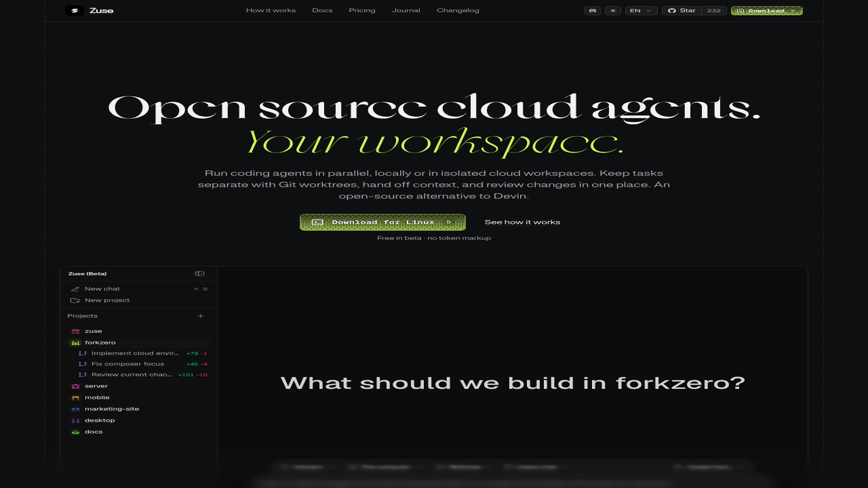Click the New project folder icon

pyautogui.click(x=75, y=300)
